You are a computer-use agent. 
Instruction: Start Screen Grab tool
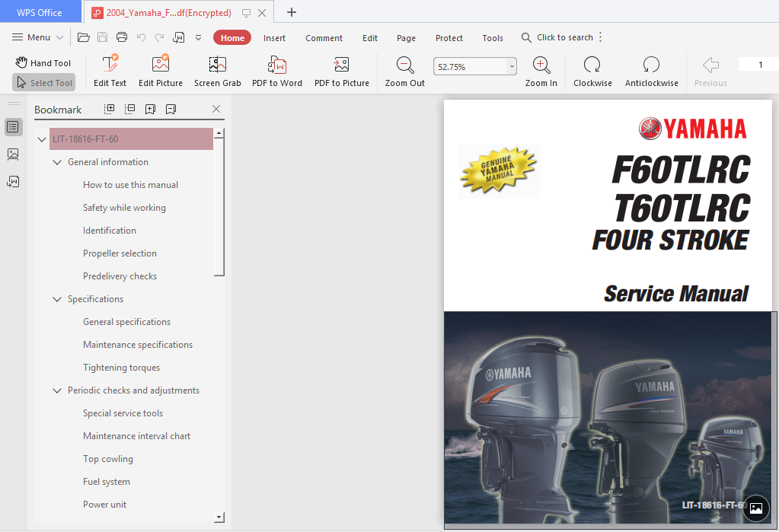coord(218,71)
